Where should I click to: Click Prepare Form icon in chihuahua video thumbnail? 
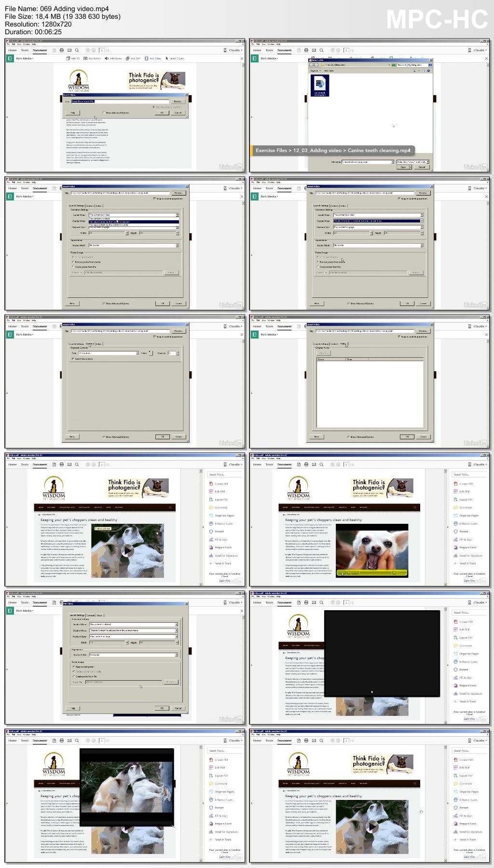point(455,547)
